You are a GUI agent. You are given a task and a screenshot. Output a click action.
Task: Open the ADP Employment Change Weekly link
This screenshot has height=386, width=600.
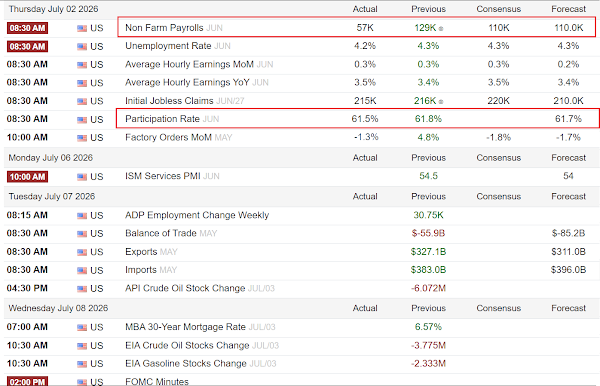[x=197, y=215]
